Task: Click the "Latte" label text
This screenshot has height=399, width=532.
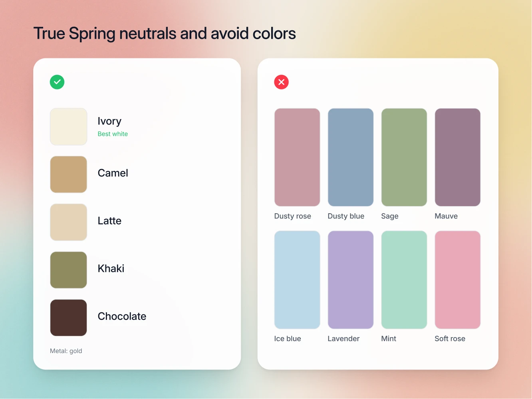Action: (109, 221)
